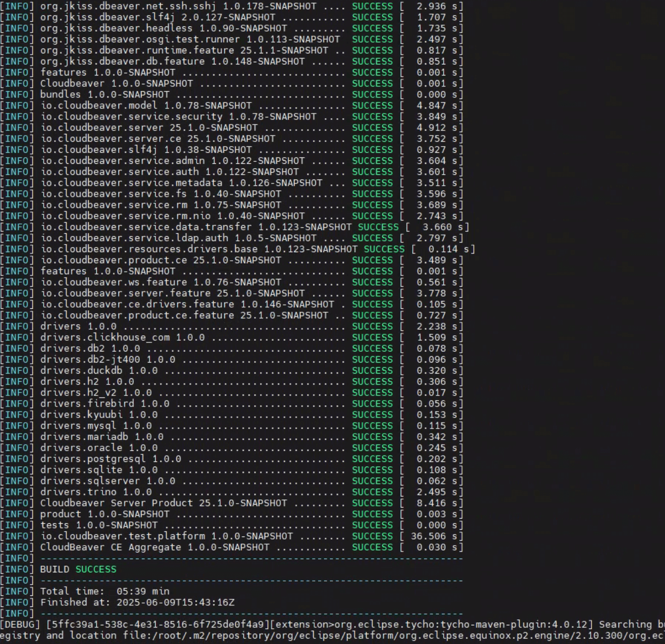Click 'org.jkiss.dbeaver.osgi.test.runner 1.0.113-SNAPSHOT' line
Screen dimensions: 665x644
pyautogui.click(x=231, y=39)
